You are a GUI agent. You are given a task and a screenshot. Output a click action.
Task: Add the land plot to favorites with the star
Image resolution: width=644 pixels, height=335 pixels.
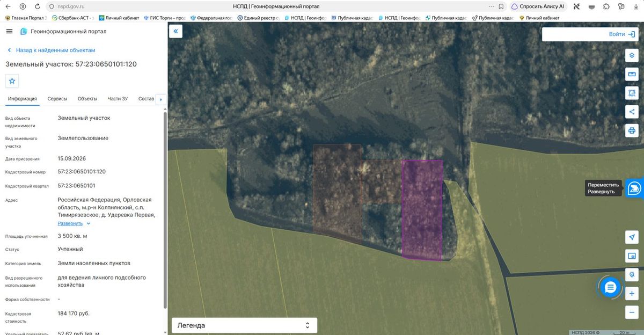pyautogui.click(x=12, y=81)
